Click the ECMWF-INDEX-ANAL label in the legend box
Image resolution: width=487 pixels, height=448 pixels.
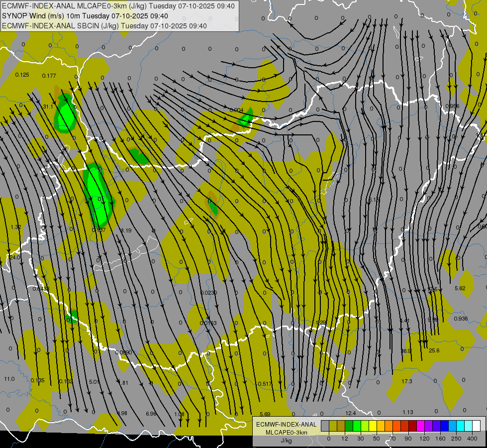(287, 425)
